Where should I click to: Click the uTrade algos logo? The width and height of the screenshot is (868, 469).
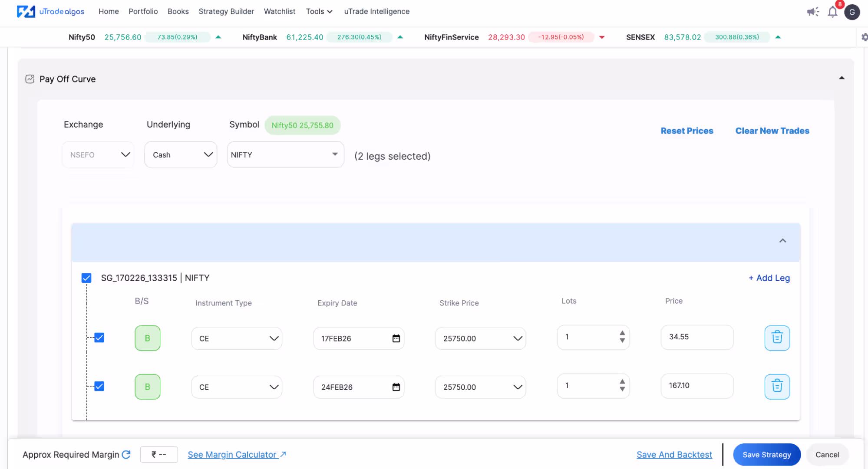click(50, 11)
